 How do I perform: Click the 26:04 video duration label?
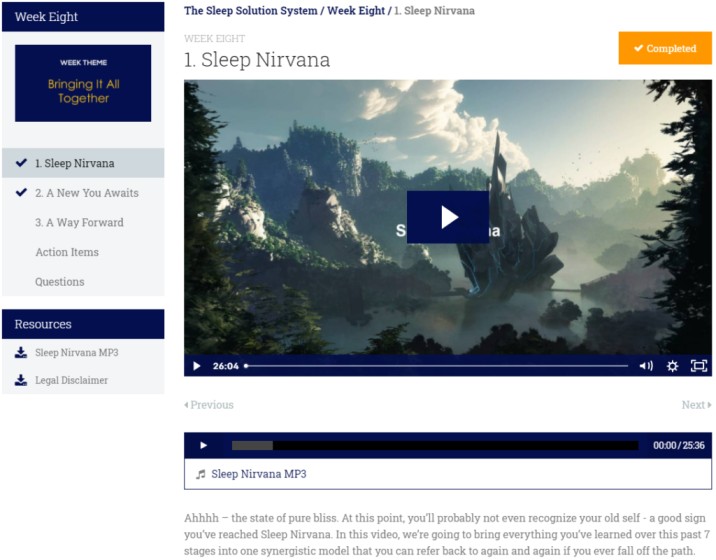[x=226, y=366]
